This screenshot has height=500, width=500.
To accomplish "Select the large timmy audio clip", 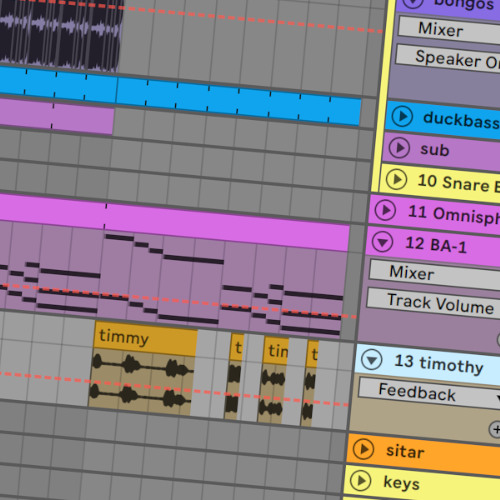I will (143, 369).
